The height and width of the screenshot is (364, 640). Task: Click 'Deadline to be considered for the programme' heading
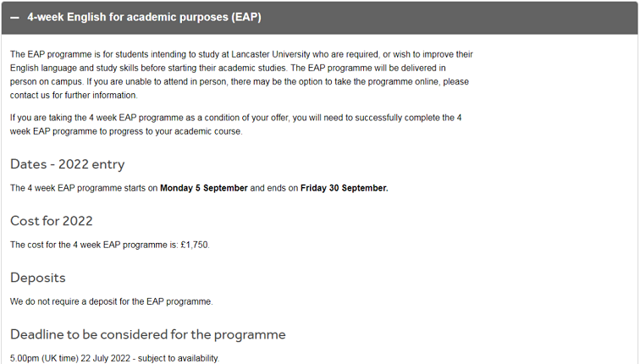point(148,334)
